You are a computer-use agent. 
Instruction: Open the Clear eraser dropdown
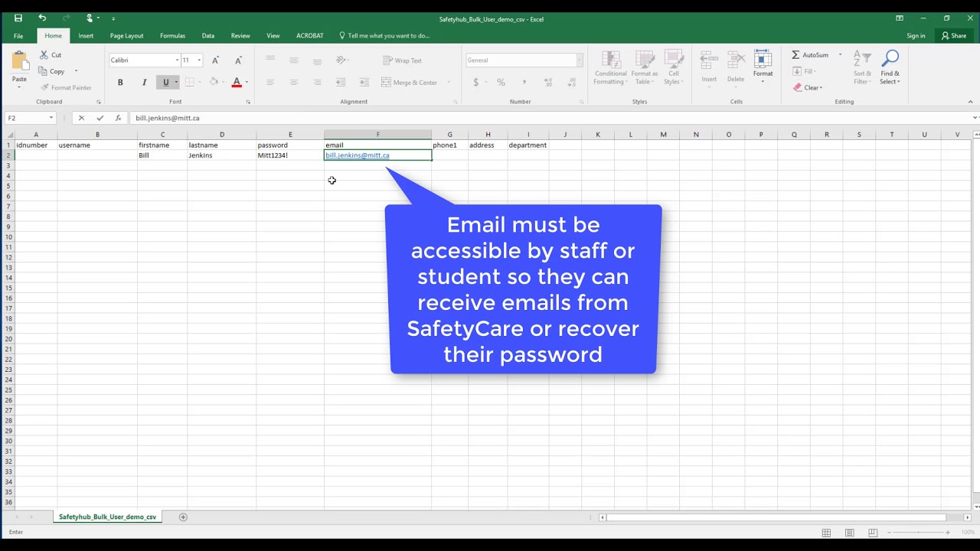[x=808, y=87]
